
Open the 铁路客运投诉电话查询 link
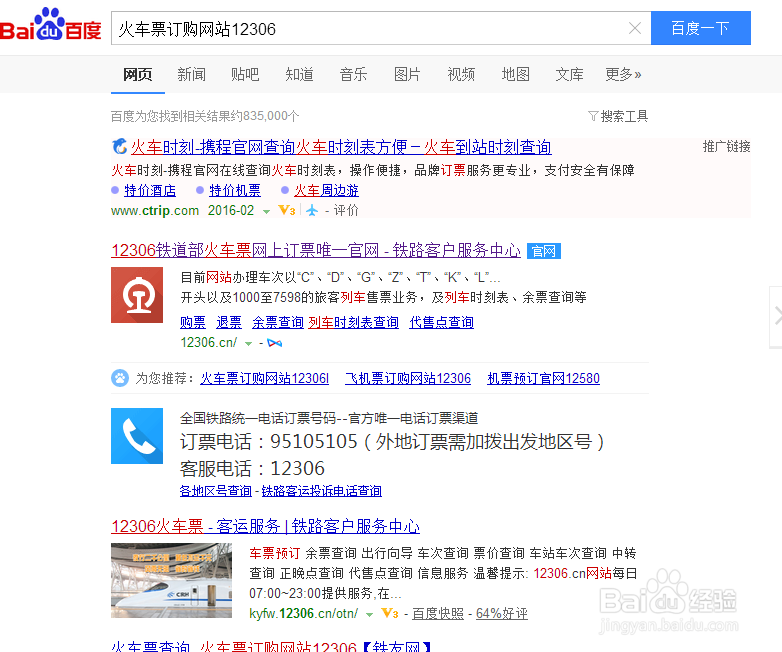(x=322, y=491)
